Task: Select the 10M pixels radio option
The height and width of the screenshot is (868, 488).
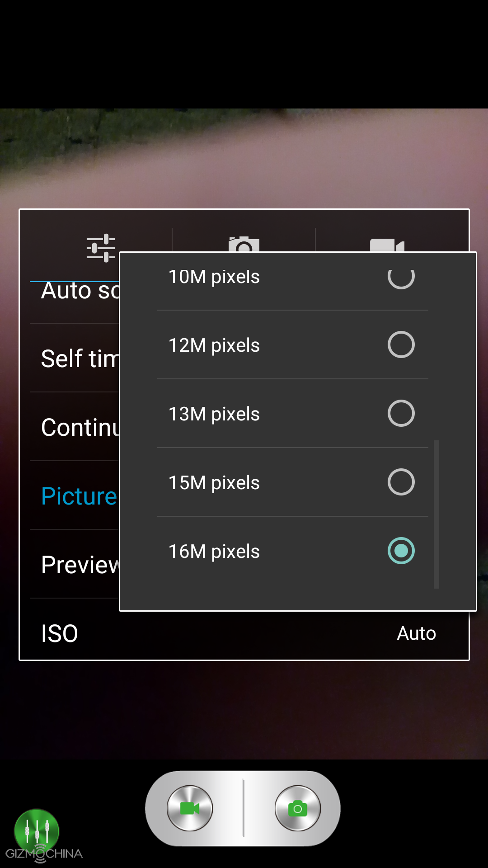Action: pyautogui.click(x=401, y=276)
